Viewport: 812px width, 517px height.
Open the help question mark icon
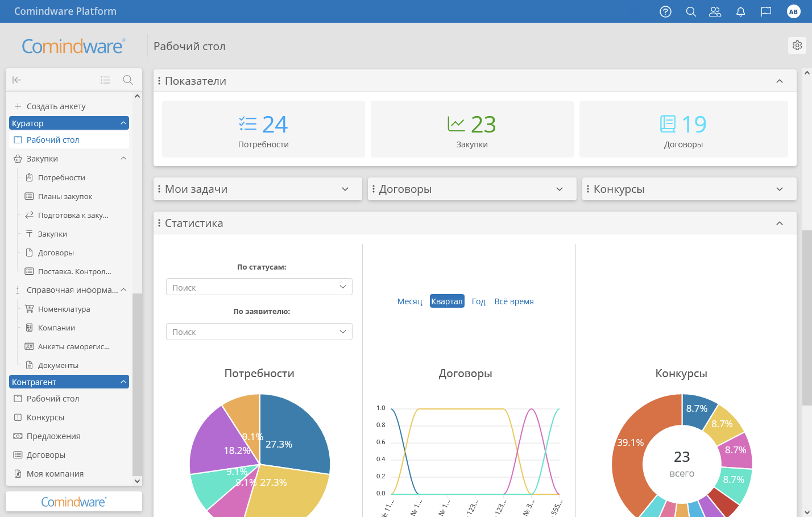[x=665, y=11]
